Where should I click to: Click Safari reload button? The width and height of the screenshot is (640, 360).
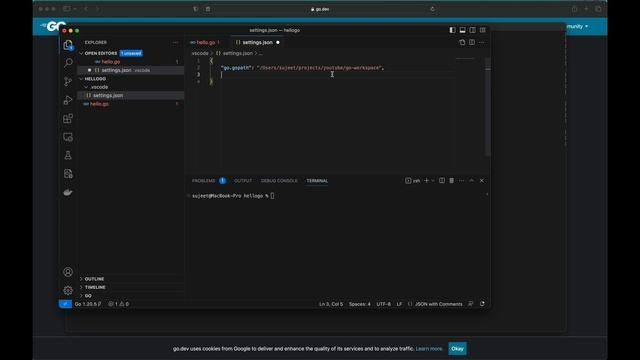pos(433,9)
